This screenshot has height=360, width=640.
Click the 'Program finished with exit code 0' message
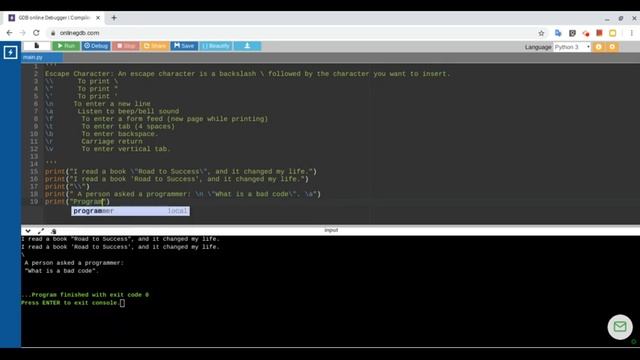(85, 295)
